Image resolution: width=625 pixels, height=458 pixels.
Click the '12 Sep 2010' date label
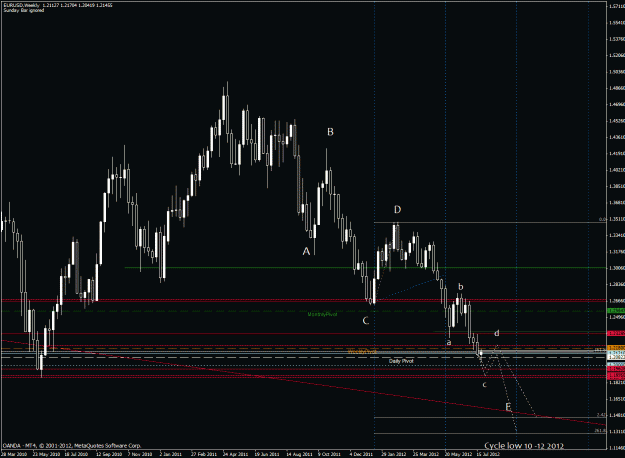pos(110,454)
